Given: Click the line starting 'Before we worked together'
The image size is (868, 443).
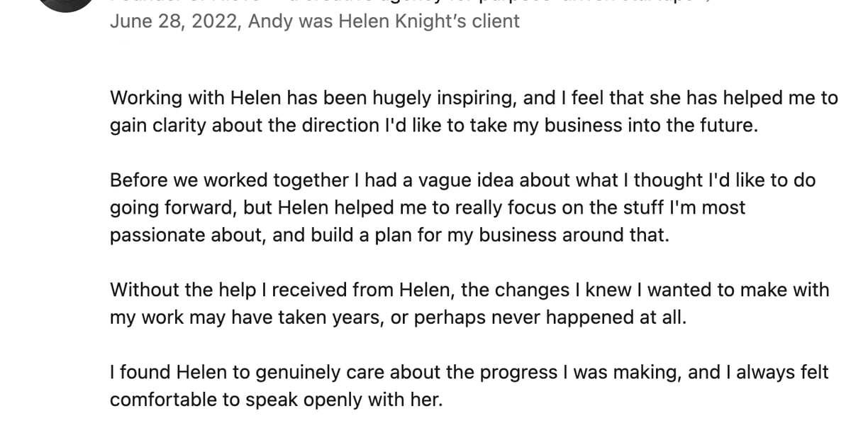Looking at the screenshot, I should [462, 180].
